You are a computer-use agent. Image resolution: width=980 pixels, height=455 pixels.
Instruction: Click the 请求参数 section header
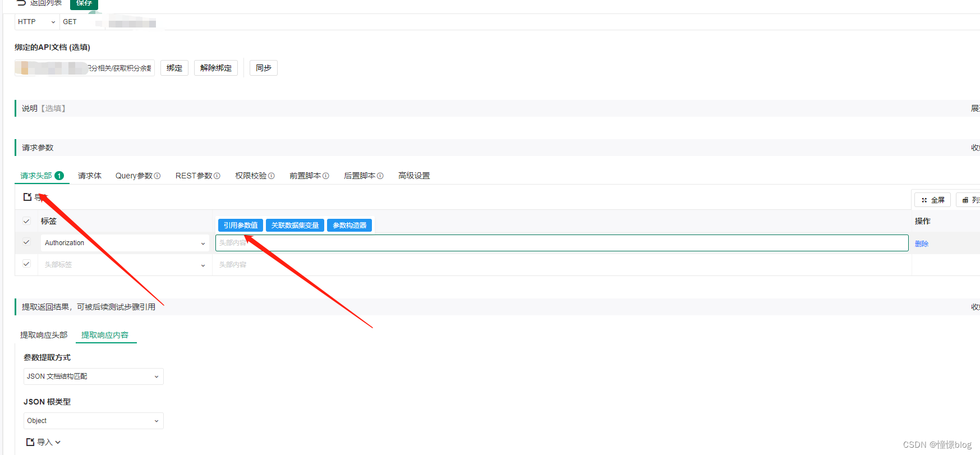tap(498, 148)
